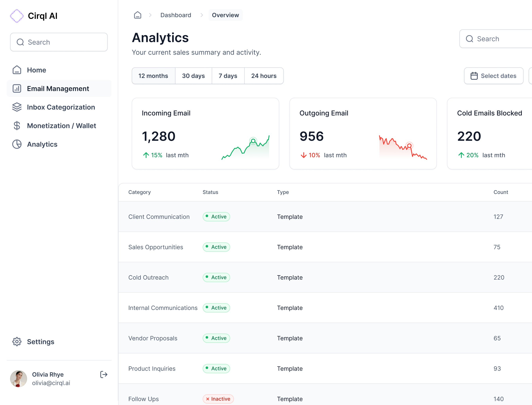Click the Home house icon in sidebar
Image resolution: width=532 pixels, height=405 pixels.
coord(17,70)
